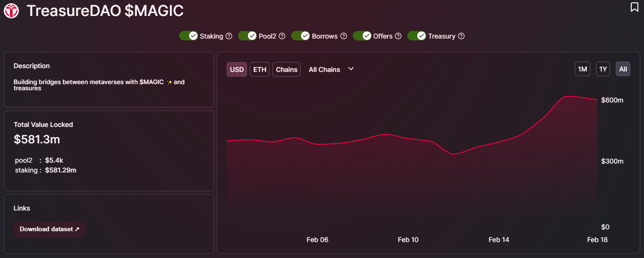644x258 pixels.
Task: Open the All Chains dropdown
Action: tap(331, 69)
